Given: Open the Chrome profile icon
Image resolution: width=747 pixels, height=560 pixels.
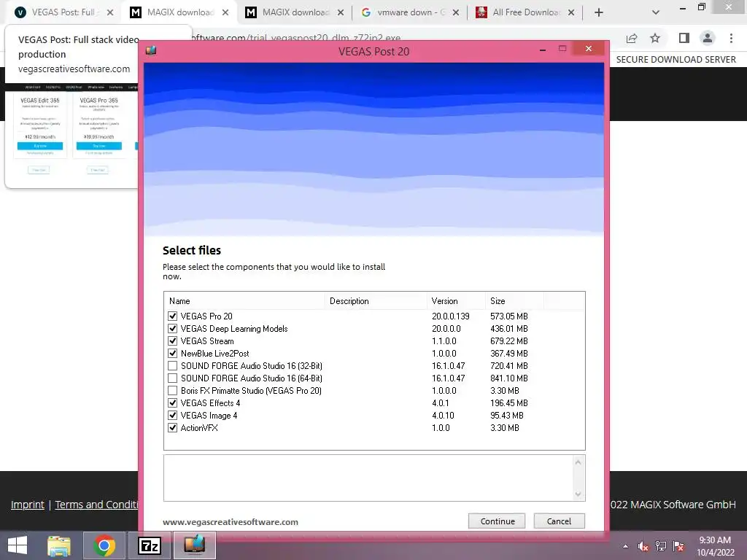Looking at the screenshot, I should click(x=708, y=38).
